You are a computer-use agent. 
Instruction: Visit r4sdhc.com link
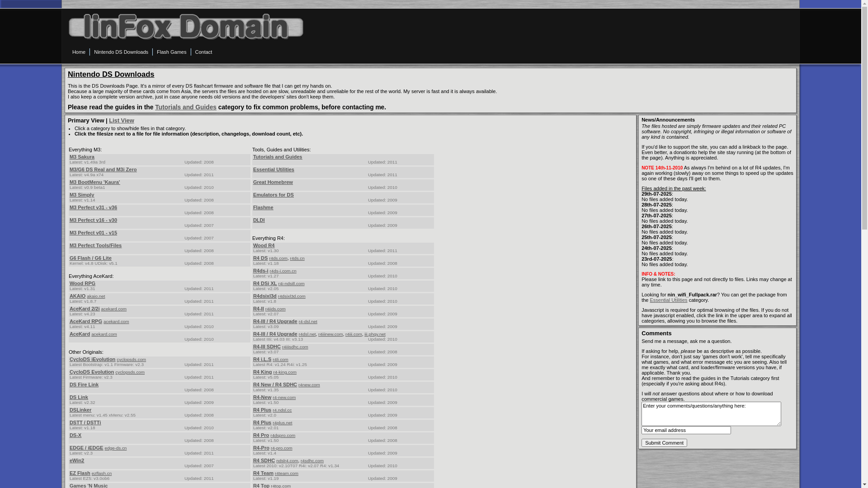[x=312, y=461]
